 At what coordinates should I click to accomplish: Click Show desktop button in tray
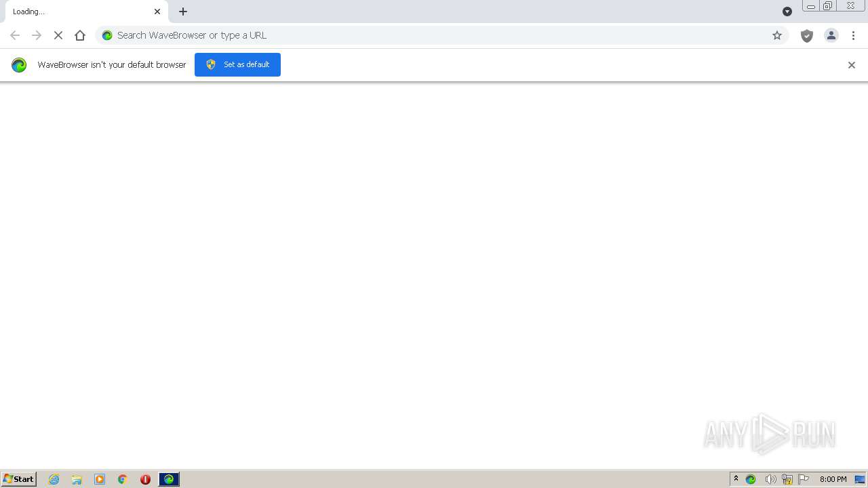click(x=860, y=479)
